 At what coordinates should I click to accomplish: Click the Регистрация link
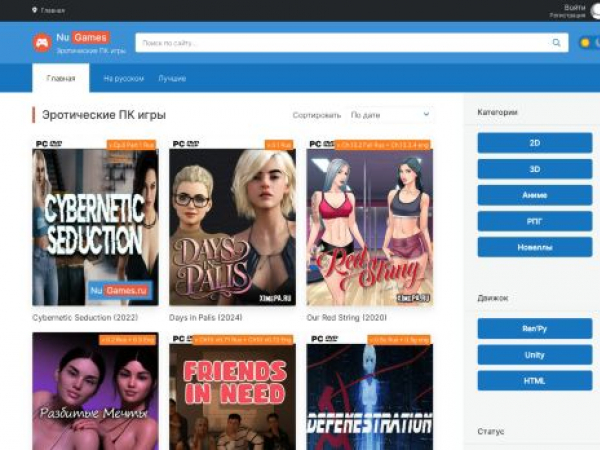point(567,15)
